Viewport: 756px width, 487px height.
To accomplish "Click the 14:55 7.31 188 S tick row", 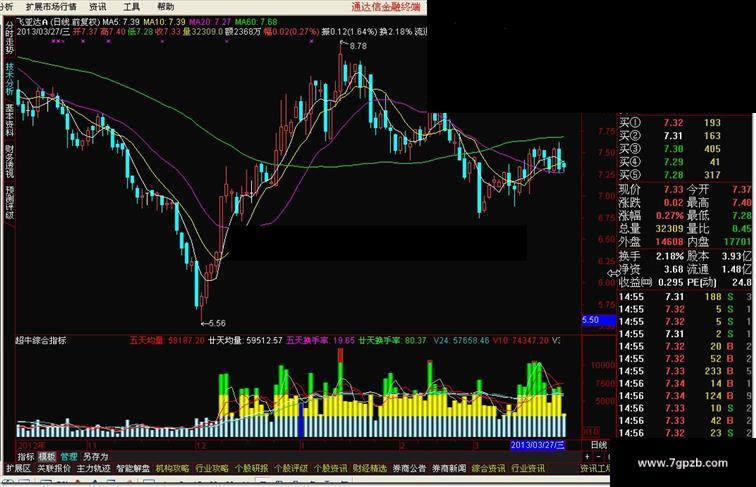I will 685,297.
